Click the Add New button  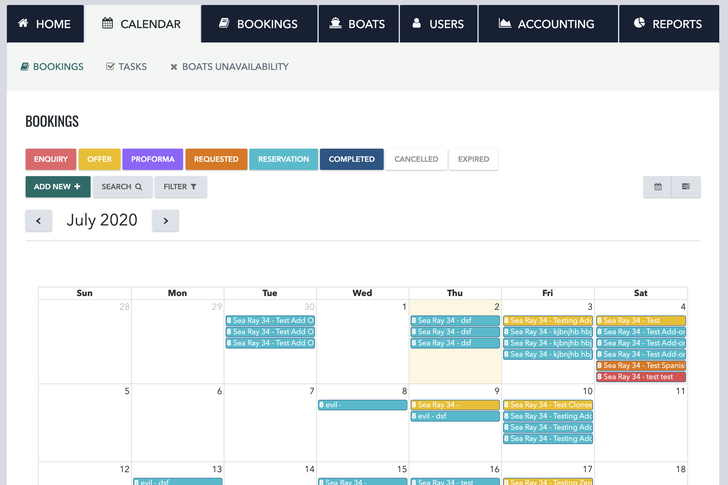click(57, 187)
